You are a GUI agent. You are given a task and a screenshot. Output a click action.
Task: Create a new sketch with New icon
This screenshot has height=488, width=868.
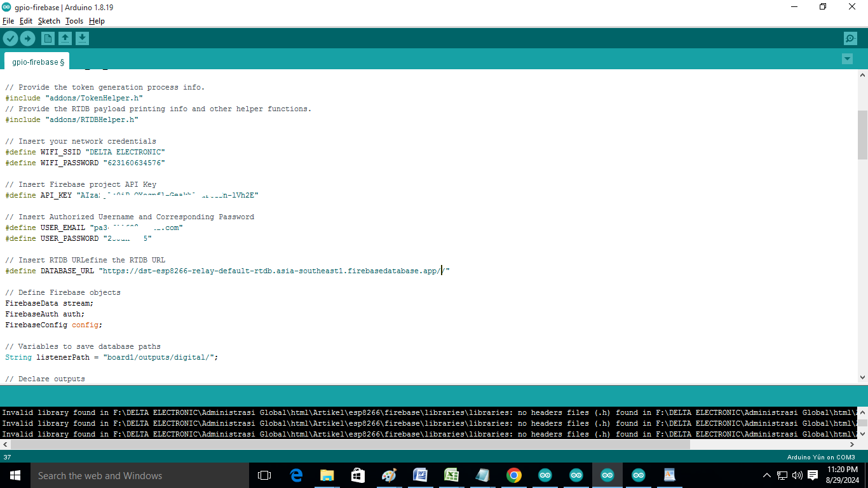pos(48,39)
